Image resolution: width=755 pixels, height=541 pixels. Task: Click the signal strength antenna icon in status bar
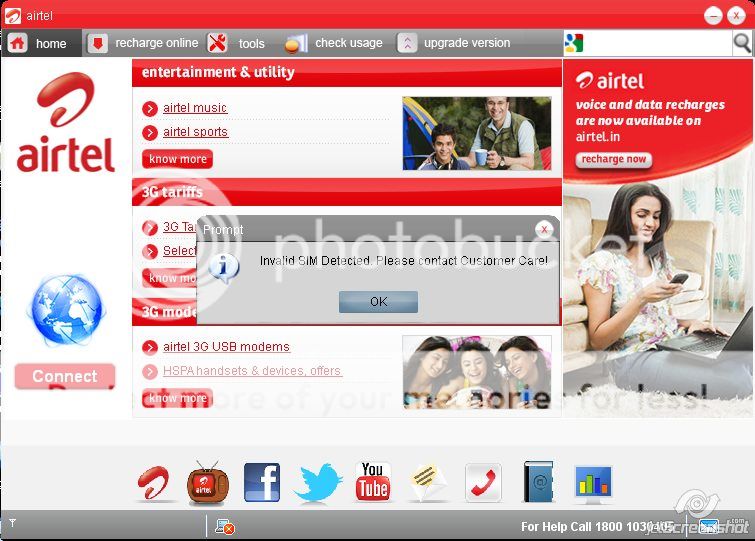click(x=13, y=523)
